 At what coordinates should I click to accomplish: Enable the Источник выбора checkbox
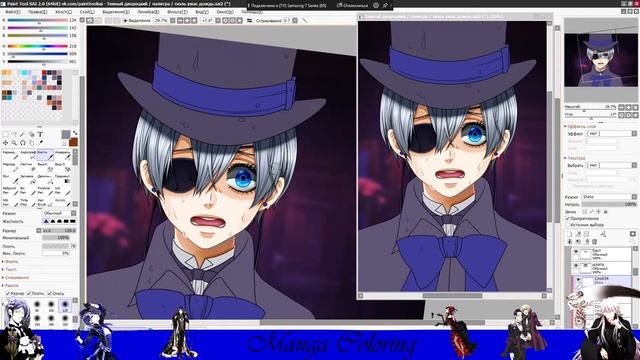tap(567, 225)
